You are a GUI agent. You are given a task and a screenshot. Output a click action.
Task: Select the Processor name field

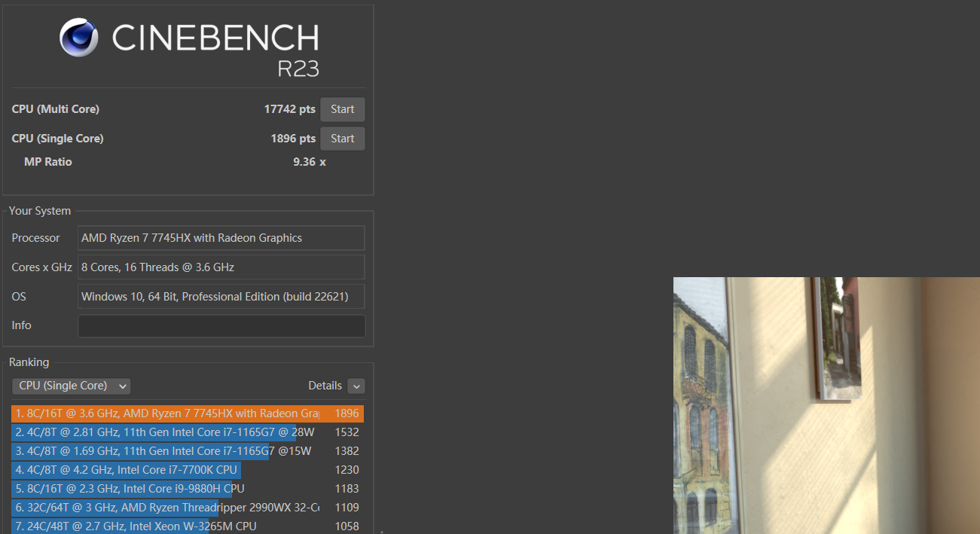click(221, 238)
